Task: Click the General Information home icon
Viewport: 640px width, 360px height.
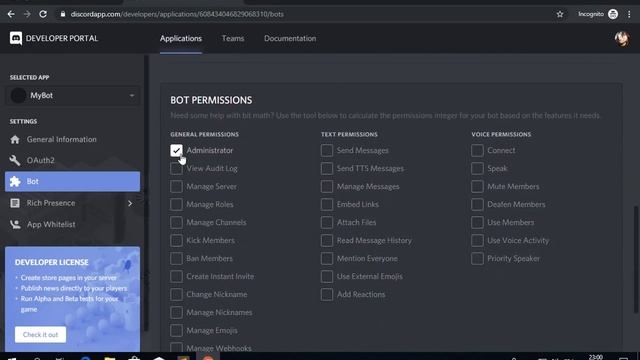Action: coord(15,140)
